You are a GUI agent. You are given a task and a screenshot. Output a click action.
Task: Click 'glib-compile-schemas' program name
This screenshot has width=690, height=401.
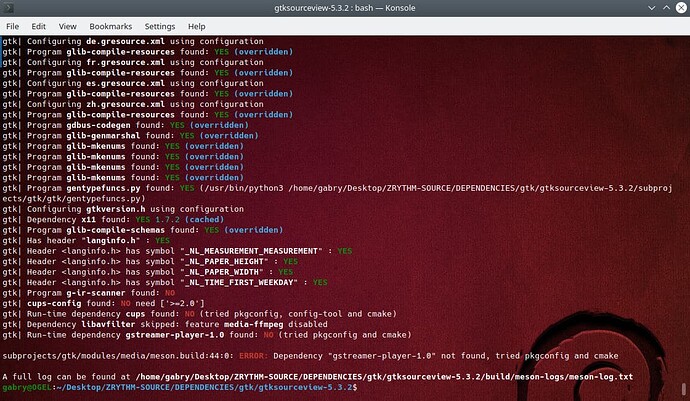(116, 230)
